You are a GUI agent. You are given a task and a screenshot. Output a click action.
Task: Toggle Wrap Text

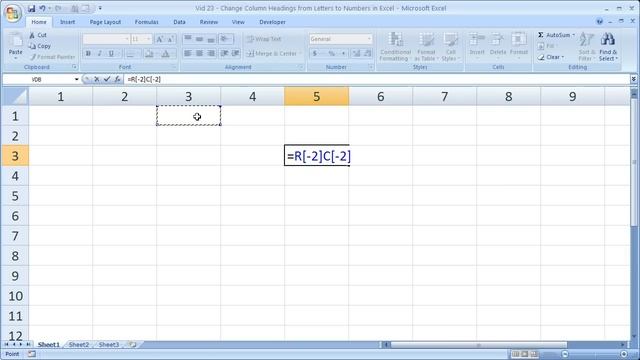pos(264,39)
